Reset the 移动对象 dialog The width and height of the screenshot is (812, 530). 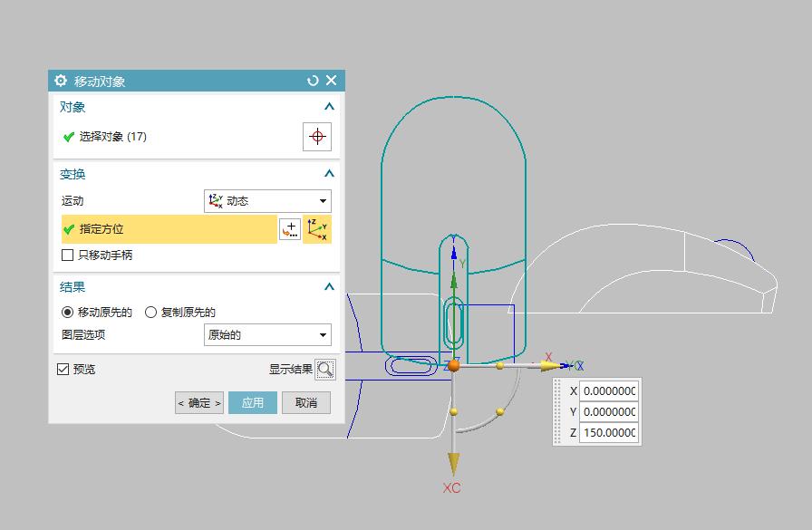313,80
